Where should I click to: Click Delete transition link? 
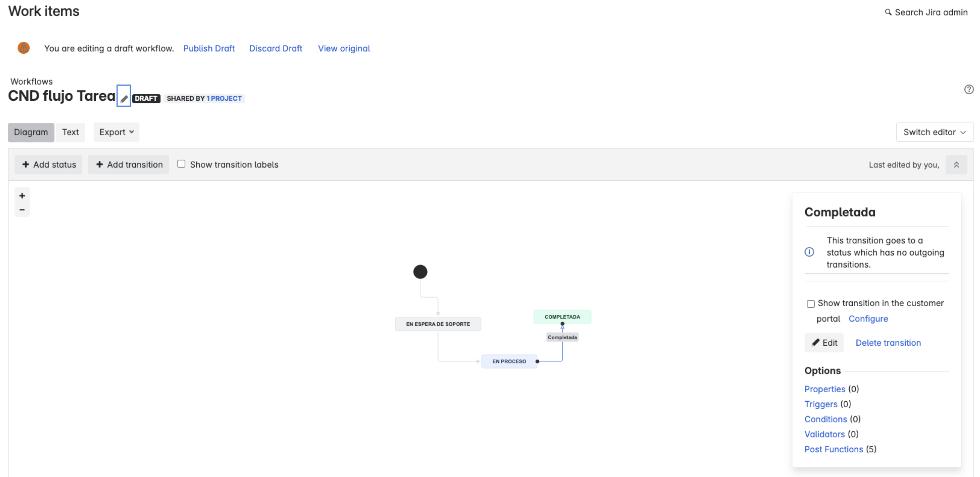point(888,343)
